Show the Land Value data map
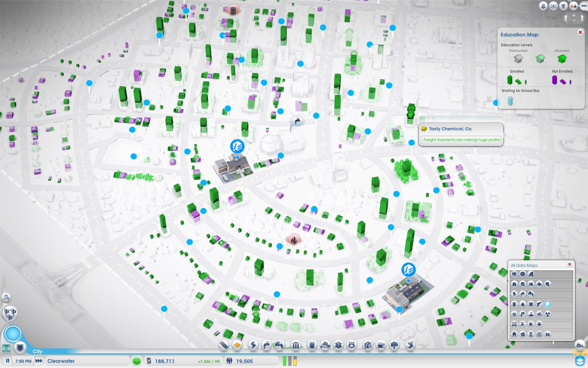Viewport: 588px width, 368px height. [531, 274]
